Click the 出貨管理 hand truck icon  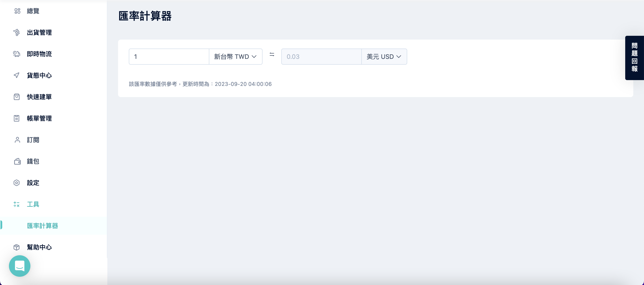click(x=17, y=32)
